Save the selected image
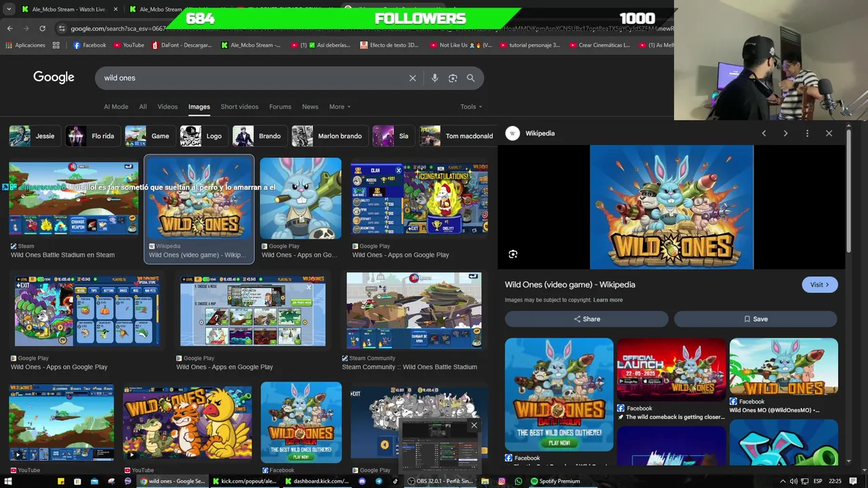 [x=755, y=319]
